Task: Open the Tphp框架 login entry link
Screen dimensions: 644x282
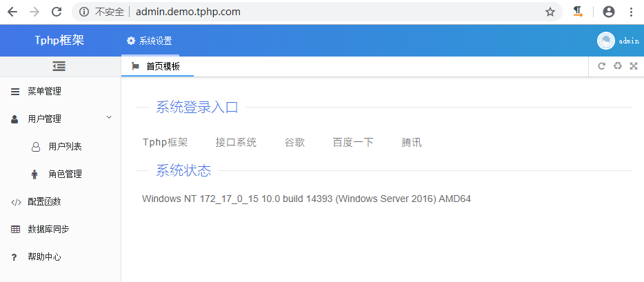Action: [165, 143]
